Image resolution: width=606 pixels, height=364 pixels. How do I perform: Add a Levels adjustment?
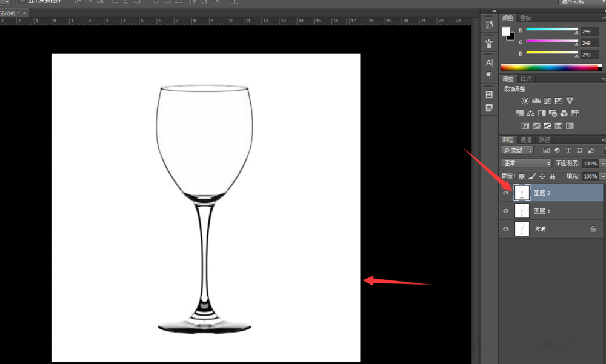coord(536,101)
